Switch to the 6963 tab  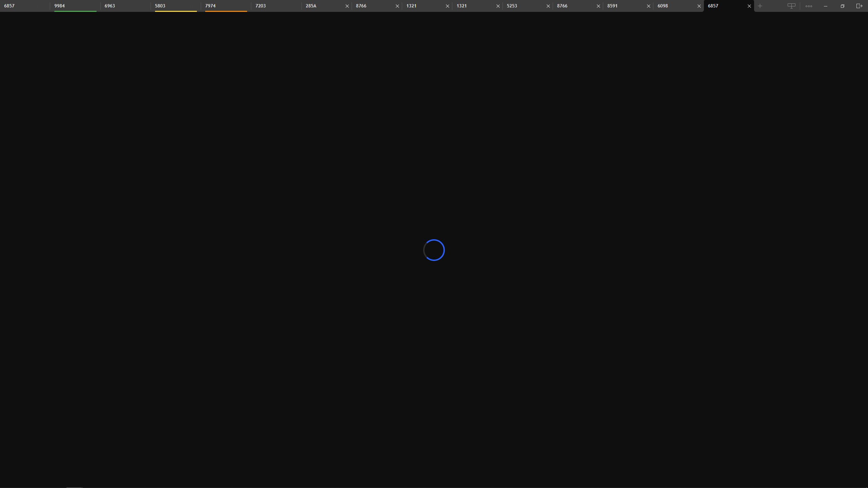[x=125, y=6]
